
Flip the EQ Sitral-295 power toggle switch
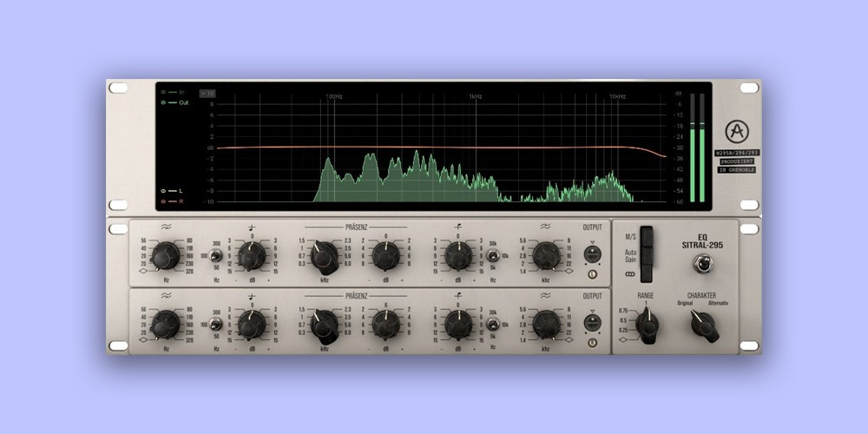coord(702,263)
